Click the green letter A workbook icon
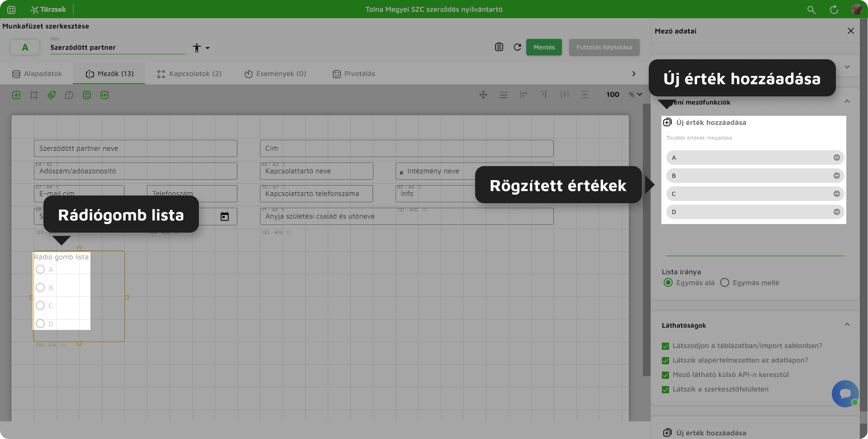The width and height of the screenshot is (868, 439). pos(25,47)
